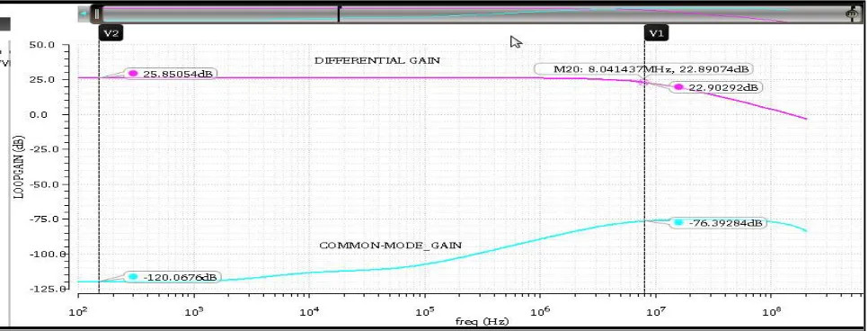Image resolution: width=868 pixels, height=331 pixels.
Task: Select the 25.85054dB marker label
Action: click(x=171, y=73)
